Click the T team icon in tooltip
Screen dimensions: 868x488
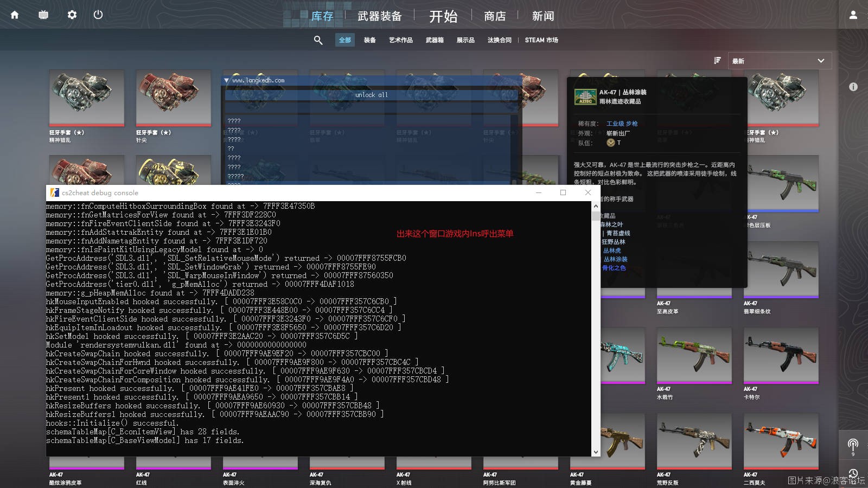tap(611, 143)
